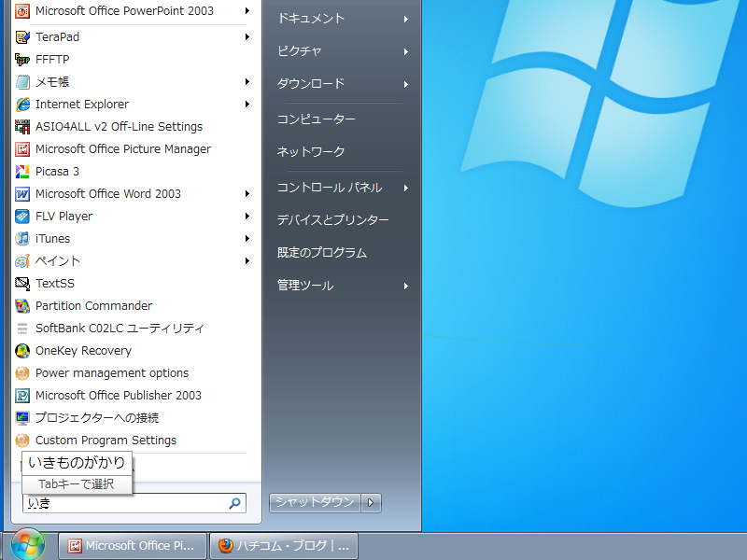The height and width of the screenshot is (560, 747).
Task: Open SoftBank C02LC ユーティリティ icon
Action: point(21,328)
